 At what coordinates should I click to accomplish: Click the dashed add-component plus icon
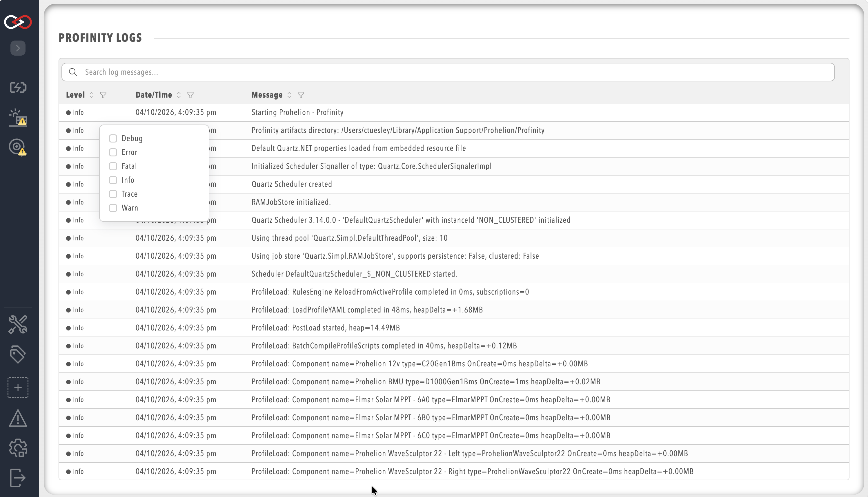click(x=18, y=388)
